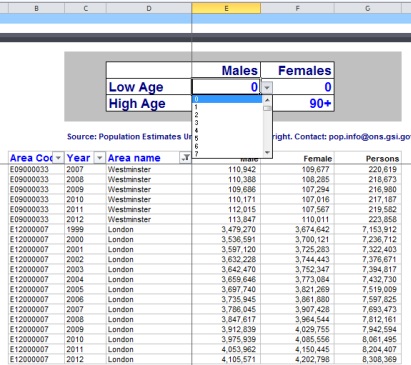This screenshot has width=411, height=365.
Task: Click the Female column heading
Action: (x=318, y=159)
